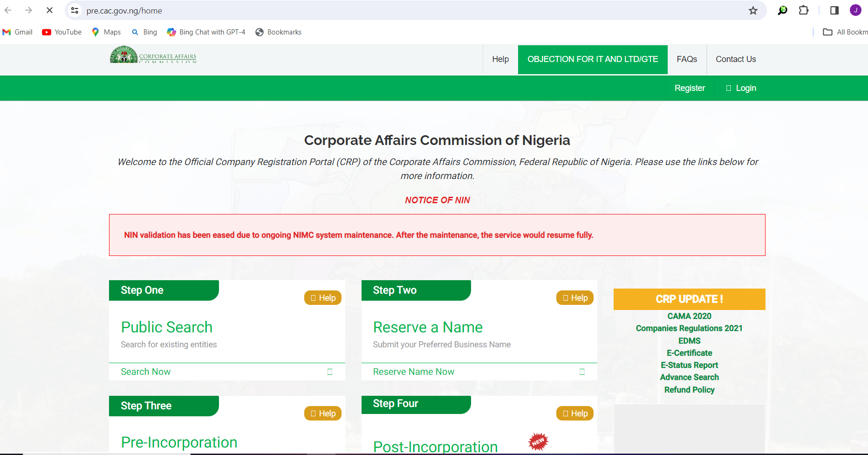
Task: Open the FAQs menu item
Action: [687, 59]
